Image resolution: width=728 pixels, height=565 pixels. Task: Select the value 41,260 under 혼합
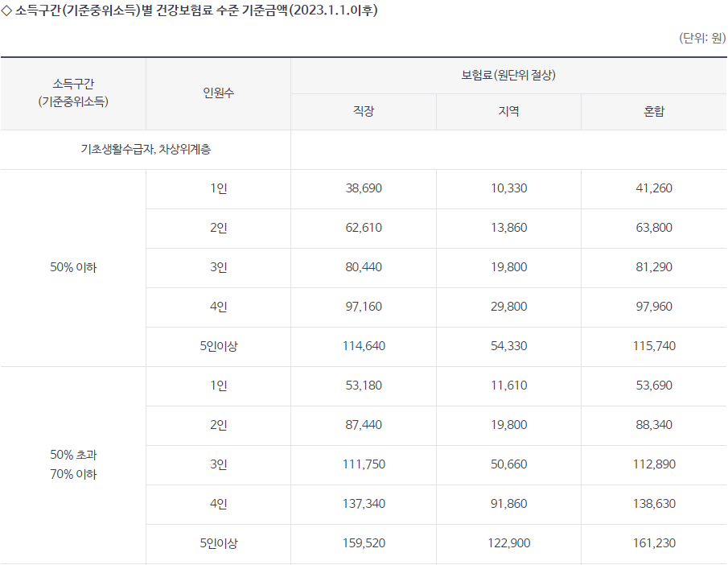[x=653, y=188]
